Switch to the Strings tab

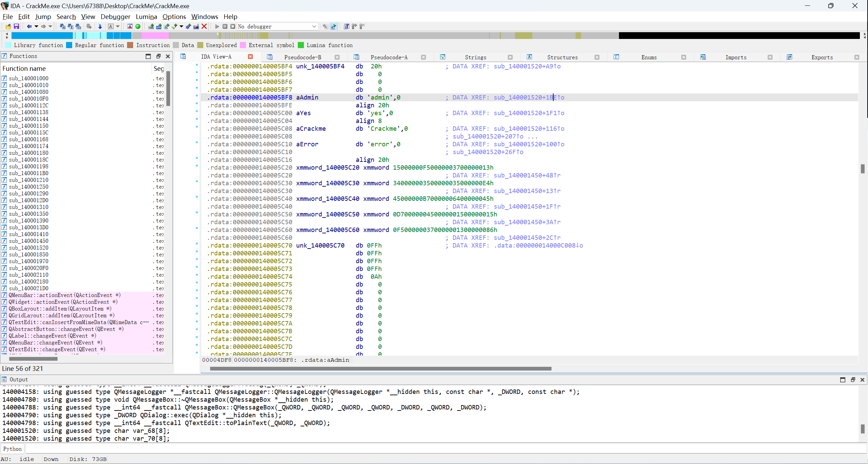click(x=475, y=57)
